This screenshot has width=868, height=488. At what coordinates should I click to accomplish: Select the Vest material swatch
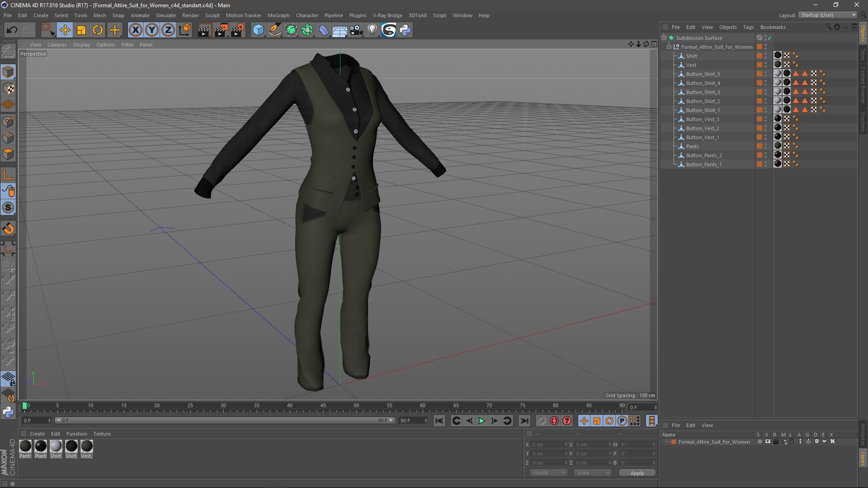point(86,446)
